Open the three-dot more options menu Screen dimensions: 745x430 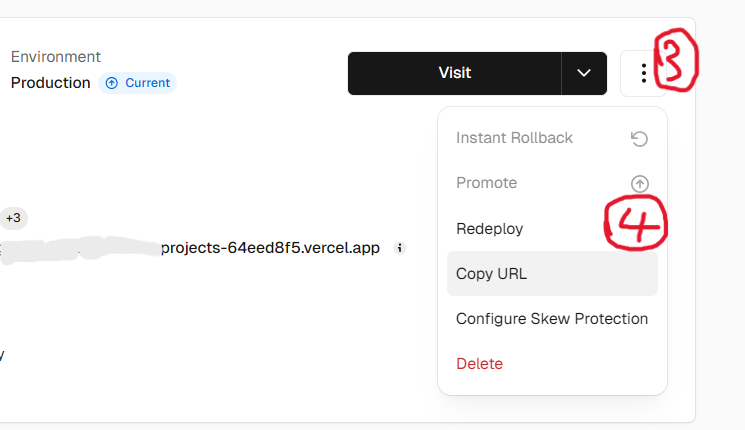(x=644, y=73)
